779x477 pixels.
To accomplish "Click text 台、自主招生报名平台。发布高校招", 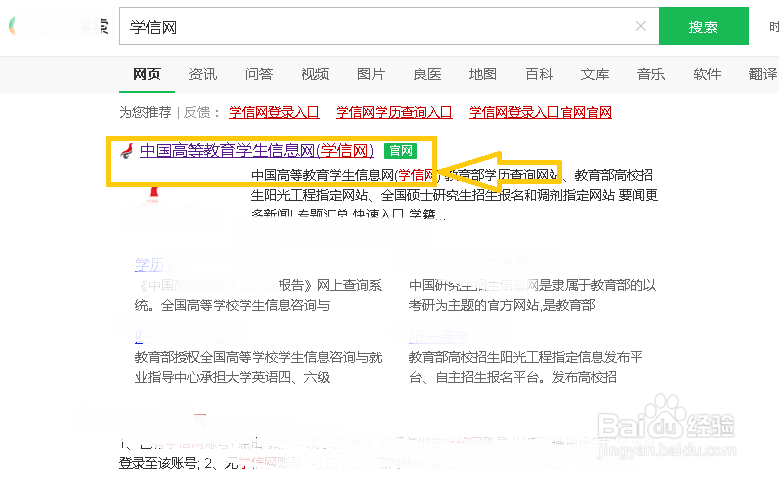I will pyautogui.click(x=513, y=377).
